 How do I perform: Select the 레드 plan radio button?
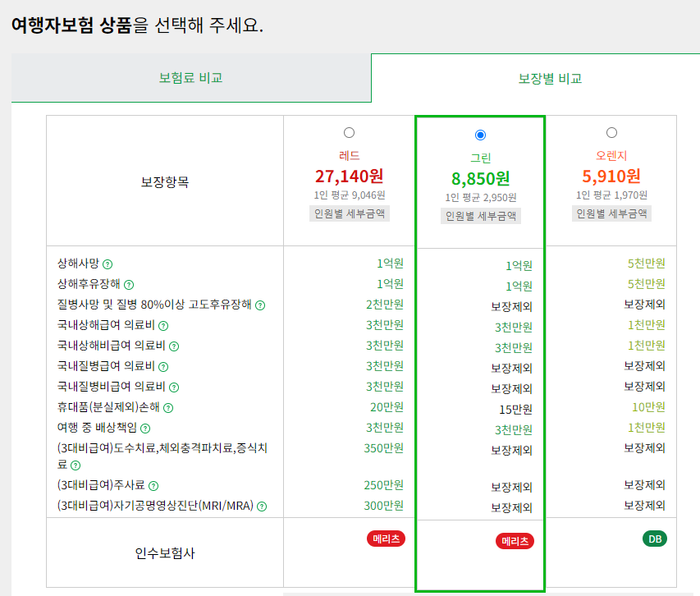tap(349, 131)
